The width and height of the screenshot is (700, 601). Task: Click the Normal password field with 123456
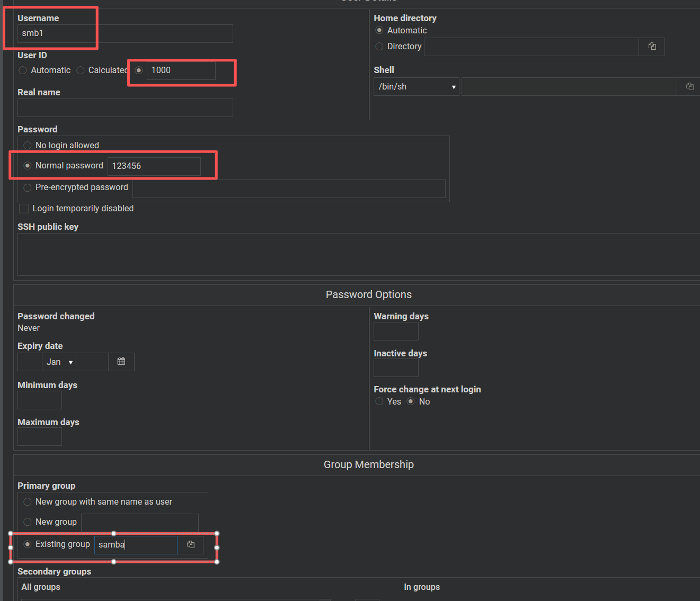(x=154, y=166)
